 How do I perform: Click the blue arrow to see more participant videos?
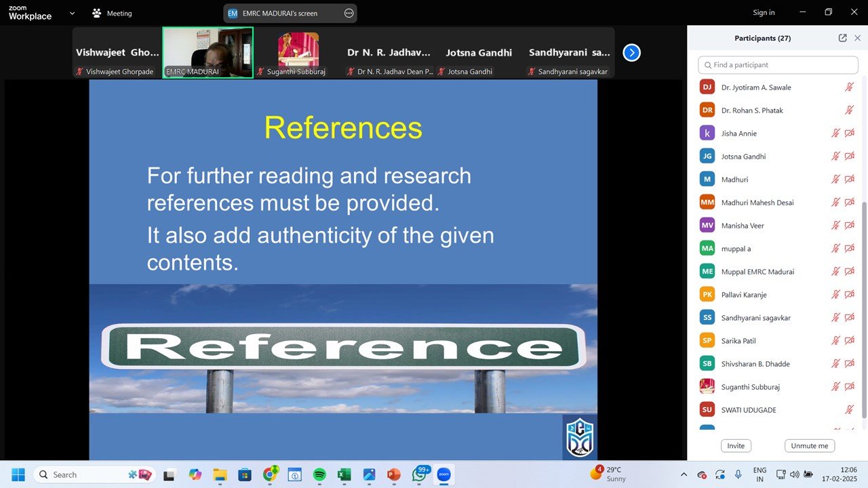point(631,52)
